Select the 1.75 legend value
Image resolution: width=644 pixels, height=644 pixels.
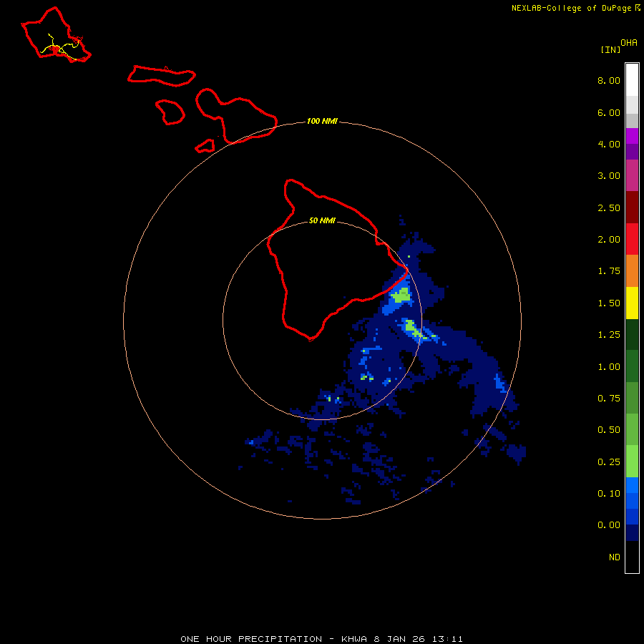tap(609, 271)
